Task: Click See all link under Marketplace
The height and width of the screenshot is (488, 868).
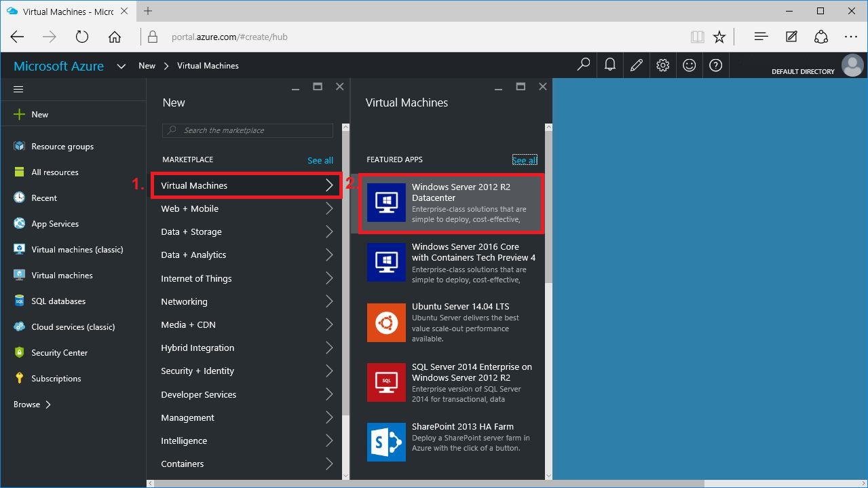Action: coord(320,160)
